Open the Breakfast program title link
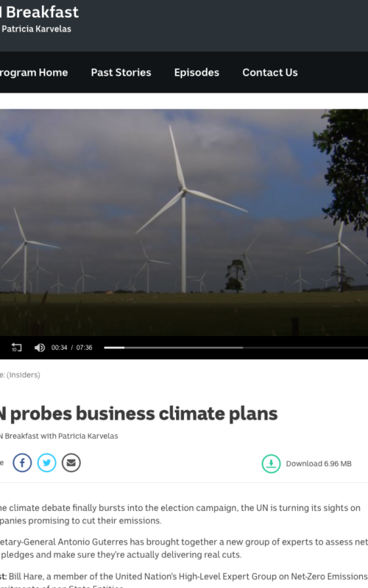The width and height of the screenshot is (368, 588). 40,12
